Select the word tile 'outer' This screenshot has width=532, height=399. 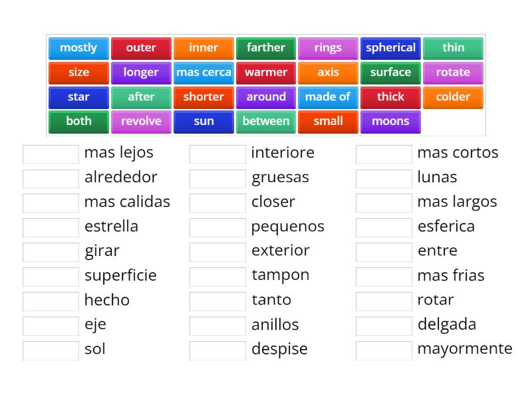click(141, 47)
